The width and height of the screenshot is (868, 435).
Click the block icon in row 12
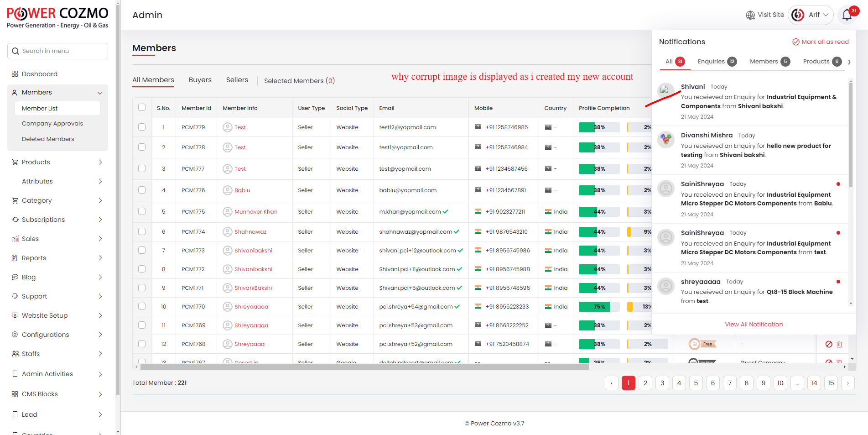coord(829,344)
